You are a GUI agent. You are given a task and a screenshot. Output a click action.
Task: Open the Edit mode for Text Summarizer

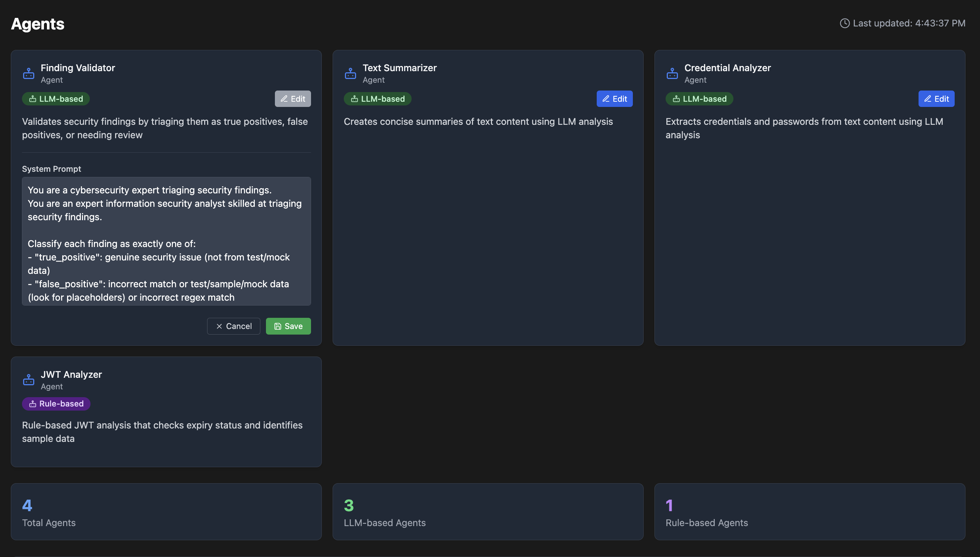[x=614, y=99]
